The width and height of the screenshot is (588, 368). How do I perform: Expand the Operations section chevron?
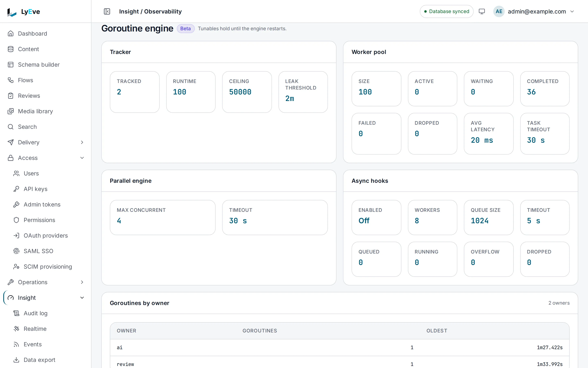(x=82, y=282)
